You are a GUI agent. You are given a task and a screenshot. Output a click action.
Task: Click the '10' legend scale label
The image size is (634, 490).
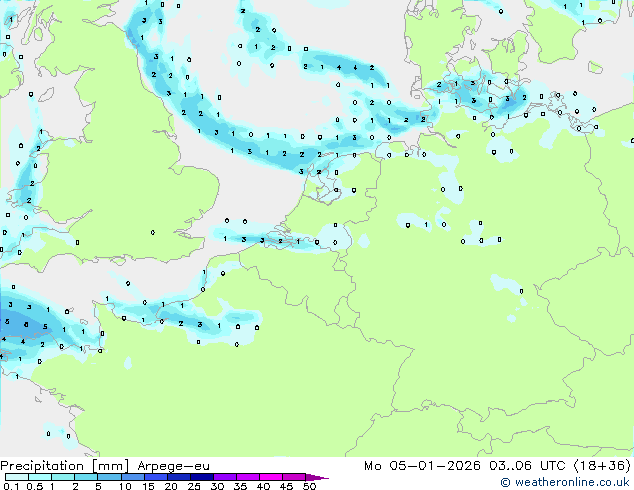(x=125, y=486)
